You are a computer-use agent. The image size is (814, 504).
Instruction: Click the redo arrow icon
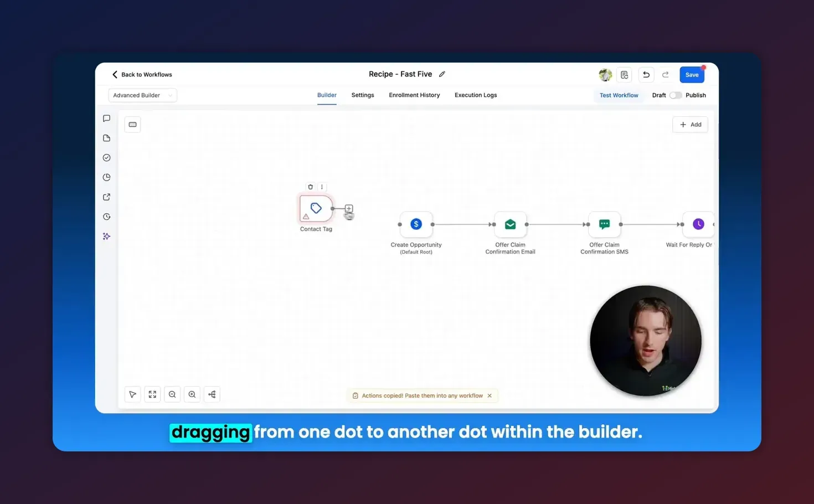pyautogui.click(x=666, y=74)
